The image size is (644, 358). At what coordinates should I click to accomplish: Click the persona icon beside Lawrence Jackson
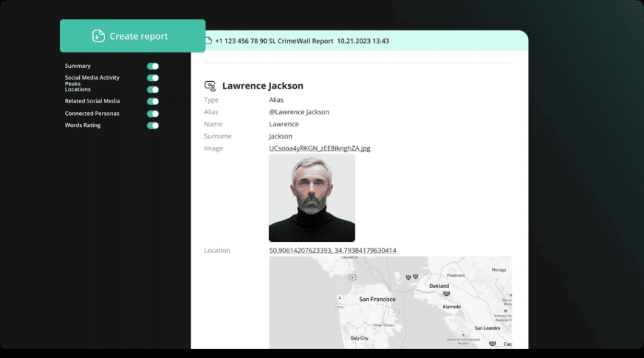pos(211,86)
